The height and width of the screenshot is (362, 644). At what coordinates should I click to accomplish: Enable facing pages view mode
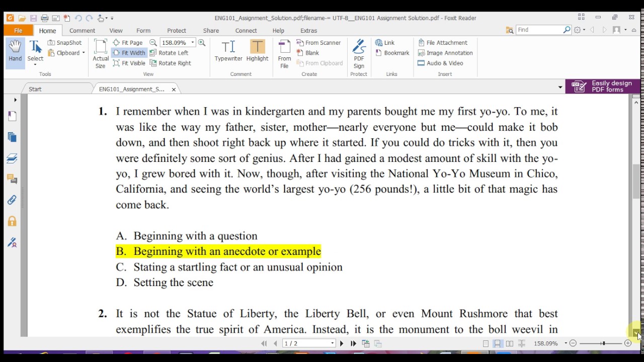(x=510, y=343)
